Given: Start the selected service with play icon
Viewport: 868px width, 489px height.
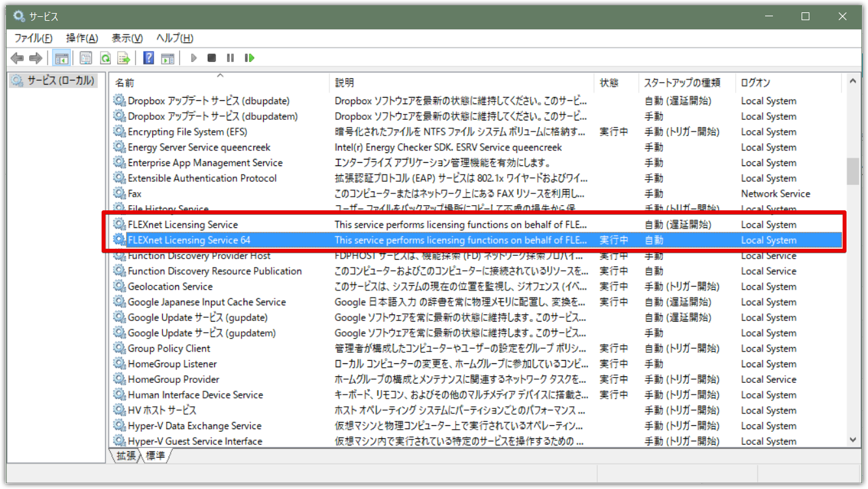Looking at the screenshot, I should pyautogui.click(x=193, y=59).
